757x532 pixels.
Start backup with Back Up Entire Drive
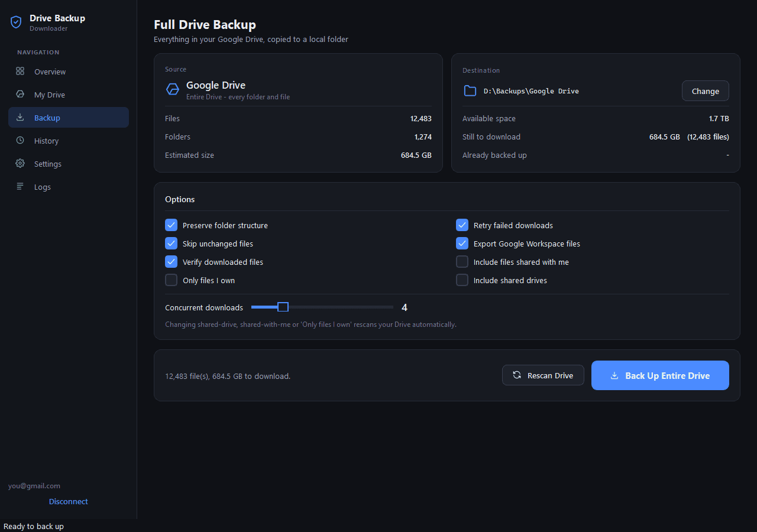(660, 375)
